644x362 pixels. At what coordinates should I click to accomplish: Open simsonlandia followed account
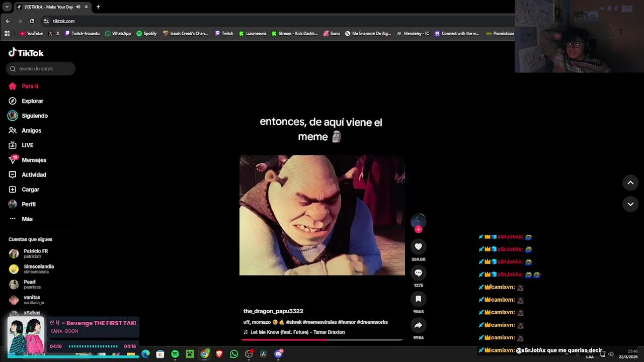click(x=31, y=269)
